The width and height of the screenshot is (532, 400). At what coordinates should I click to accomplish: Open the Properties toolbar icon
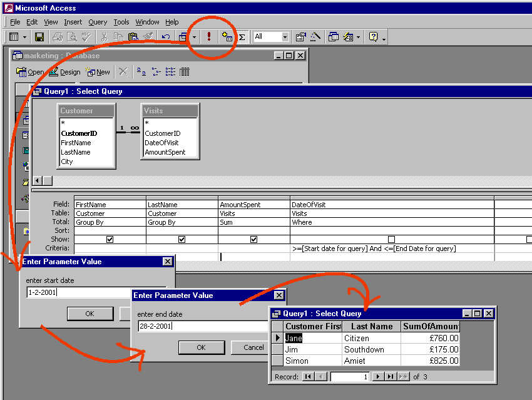(300, 37)
